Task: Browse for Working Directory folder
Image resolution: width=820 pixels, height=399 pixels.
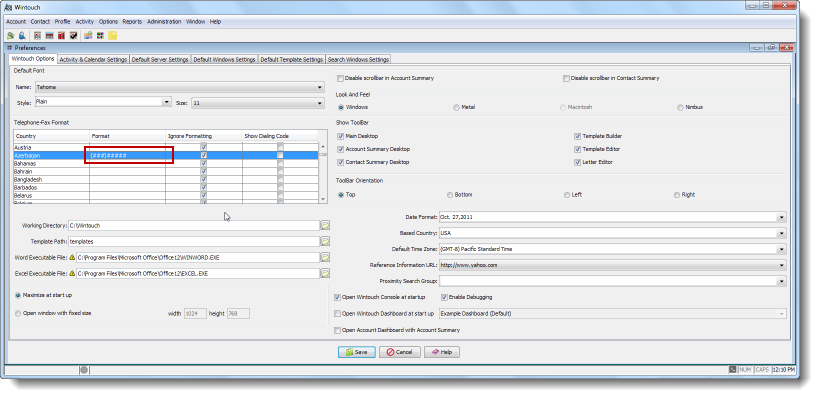Action: (325, 225)
